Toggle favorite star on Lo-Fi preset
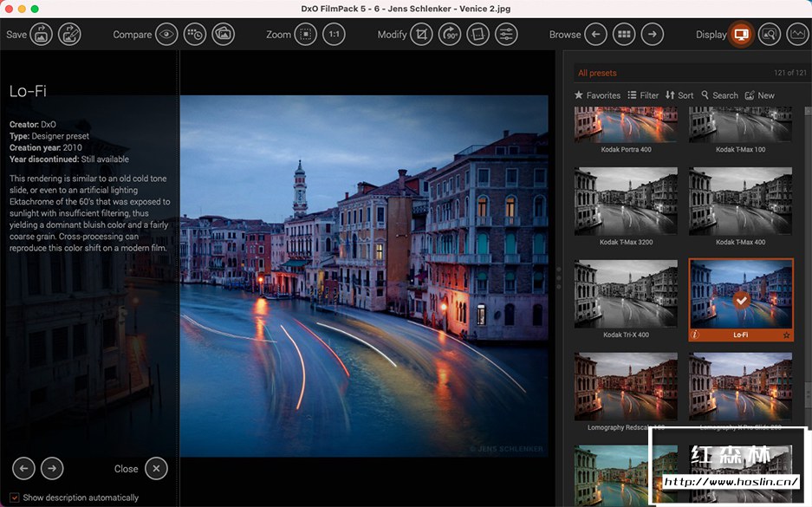Image resolution: width=812 pixels, height=507 pixels. coord(786,335)
